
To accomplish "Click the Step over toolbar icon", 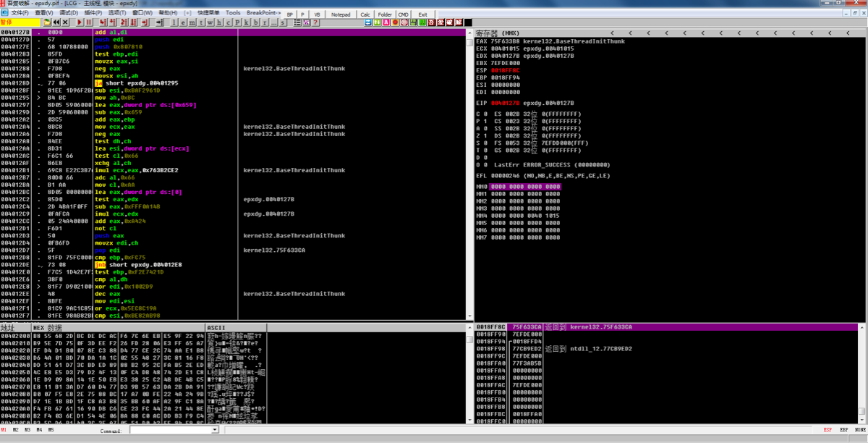I will click(113, 22).
